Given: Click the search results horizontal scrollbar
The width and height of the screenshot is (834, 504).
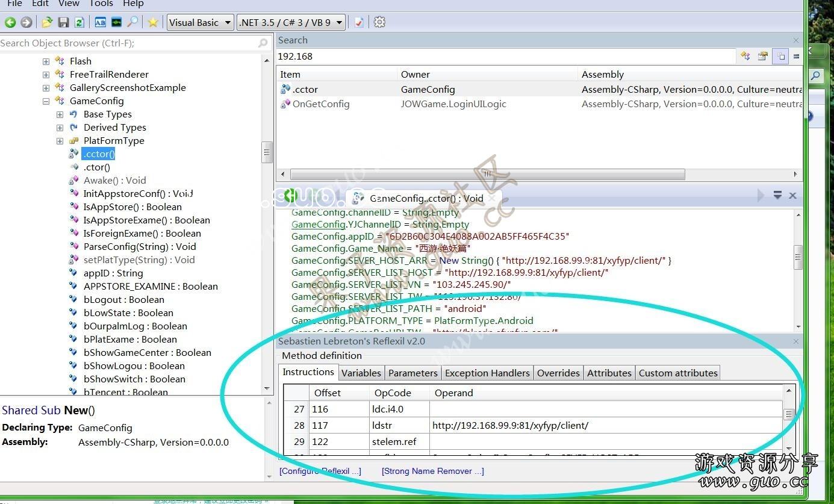Looking at the screenshot, I should [x=487, y=174].
